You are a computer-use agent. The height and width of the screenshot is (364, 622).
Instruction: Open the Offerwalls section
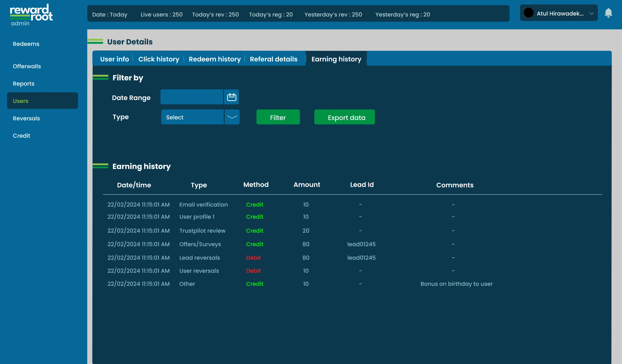tap(27, 66)
